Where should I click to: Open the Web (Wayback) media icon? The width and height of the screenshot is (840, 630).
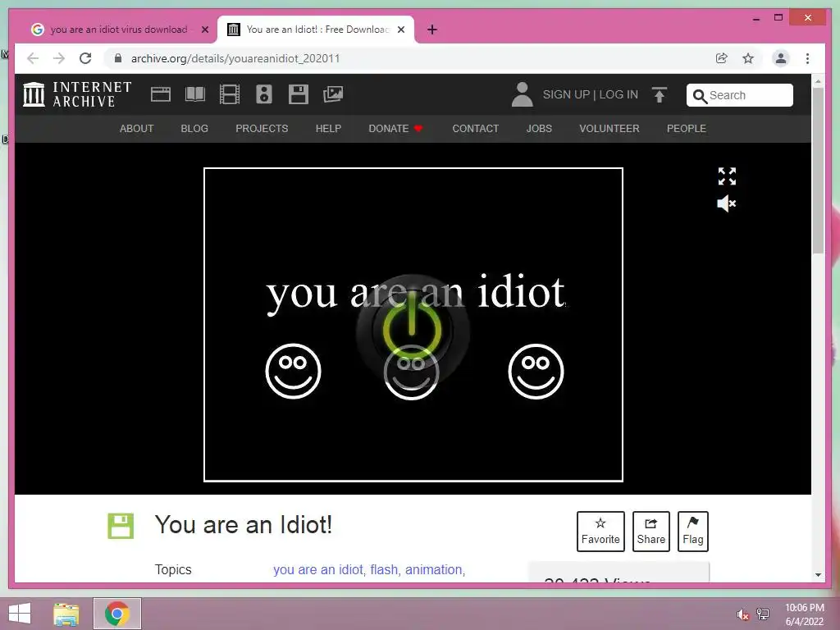[161, 94]
